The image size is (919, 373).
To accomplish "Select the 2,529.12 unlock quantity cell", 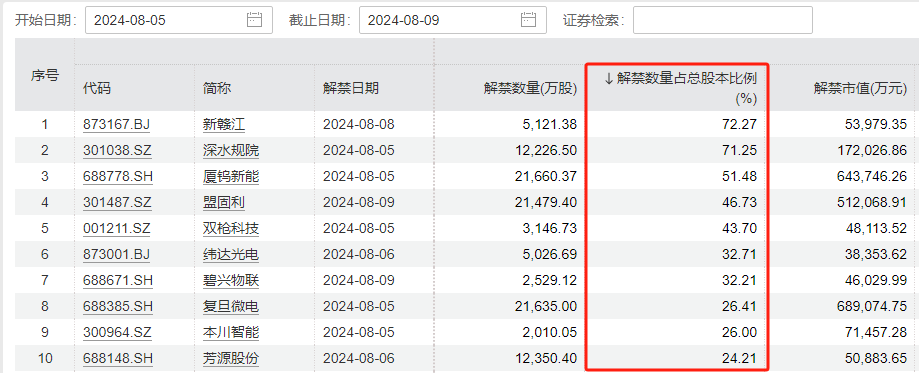I will [549, 280].
